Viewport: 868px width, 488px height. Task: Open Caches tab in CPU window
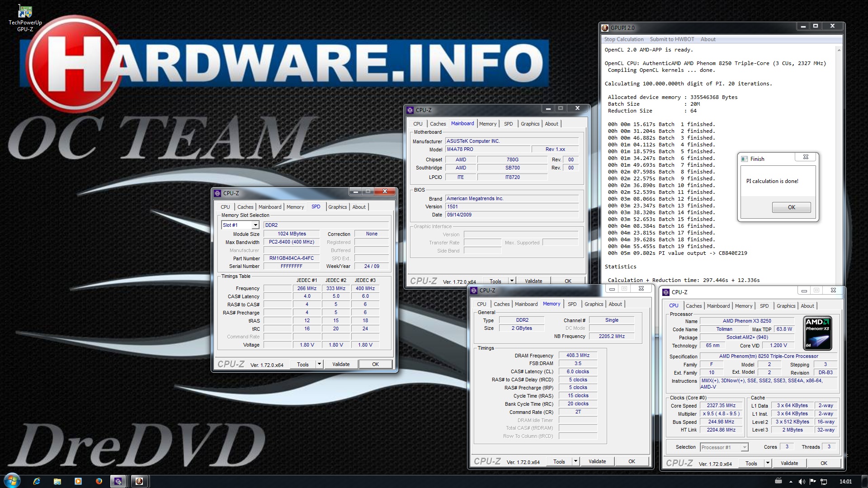(x=693, y=306)
